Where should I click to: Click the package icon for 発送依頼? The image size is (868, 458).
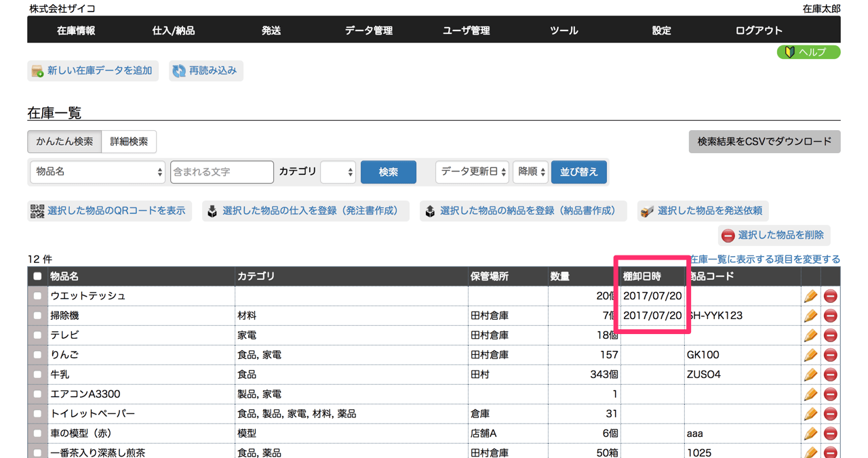(648, 211)
